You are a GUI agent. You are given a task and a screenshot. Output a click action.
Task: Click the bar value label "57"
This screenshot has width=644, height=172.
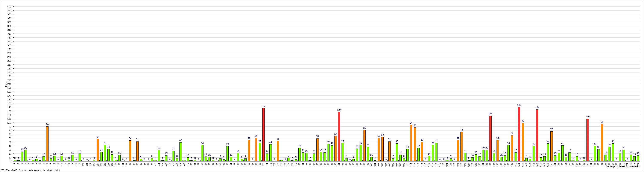pos(98,137)
